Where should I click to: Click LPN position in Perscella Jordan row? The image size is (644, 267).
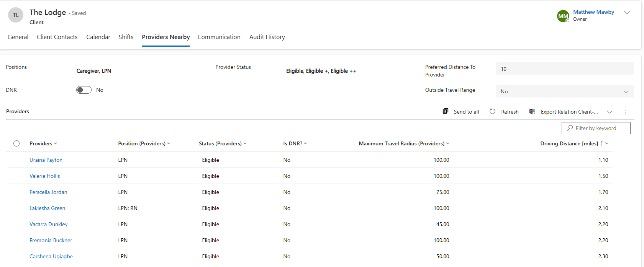coord(123,192)
